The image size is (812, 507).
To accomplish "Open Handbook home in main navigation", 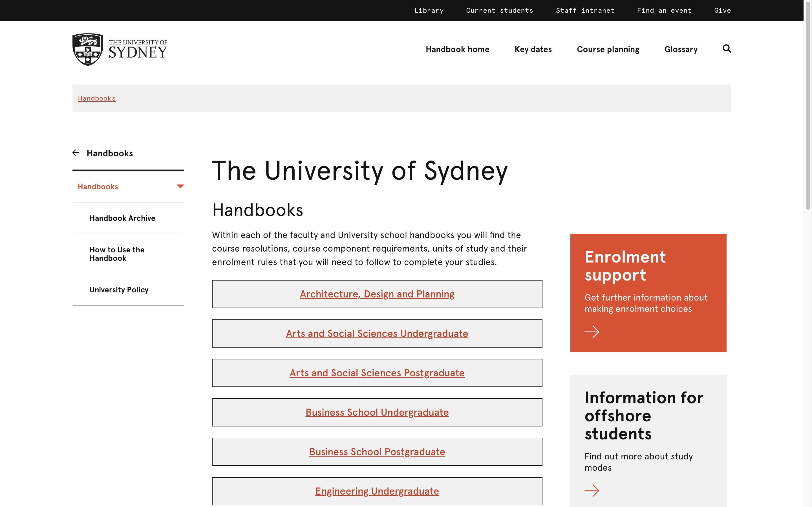I will point(457,49).
